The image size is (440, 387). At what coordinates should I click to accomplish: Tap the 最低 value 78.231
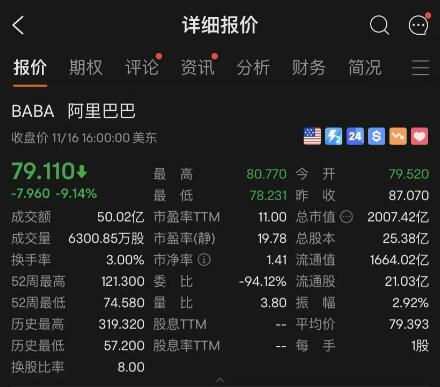268,196
